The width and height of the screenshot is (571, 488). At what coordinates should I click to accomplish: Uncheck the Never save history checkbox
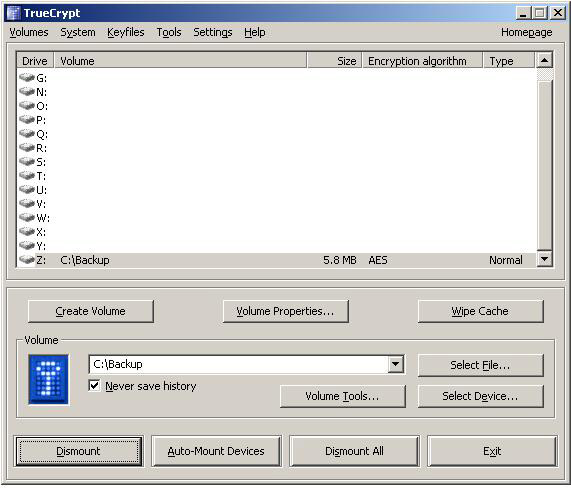coord(94,386)
